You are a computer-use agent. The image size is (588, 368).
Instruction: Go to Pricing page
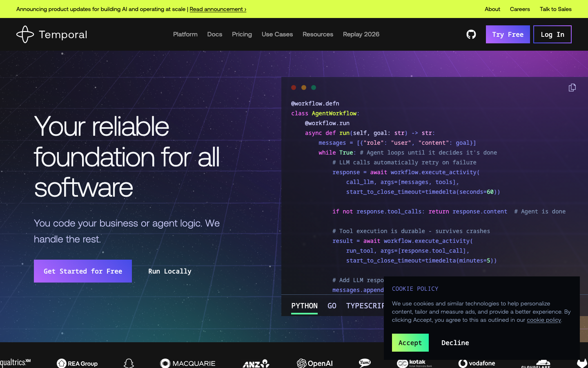[242, 34]
